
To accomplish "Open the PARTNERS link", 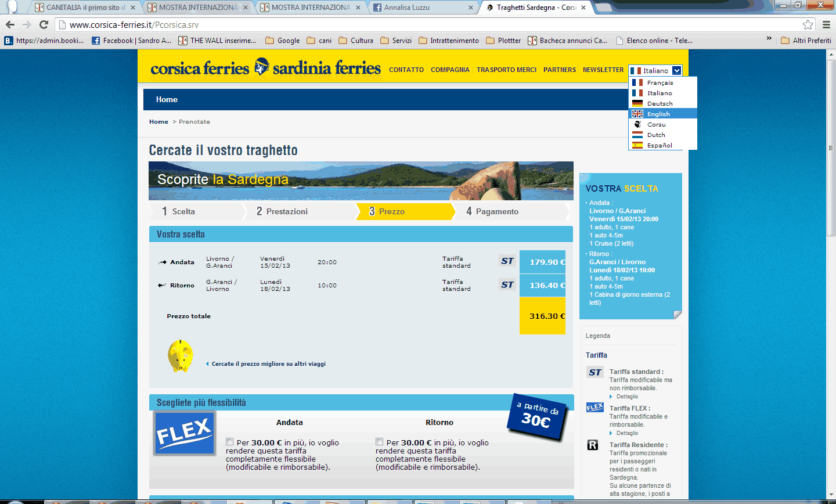I will click(560, 70).
